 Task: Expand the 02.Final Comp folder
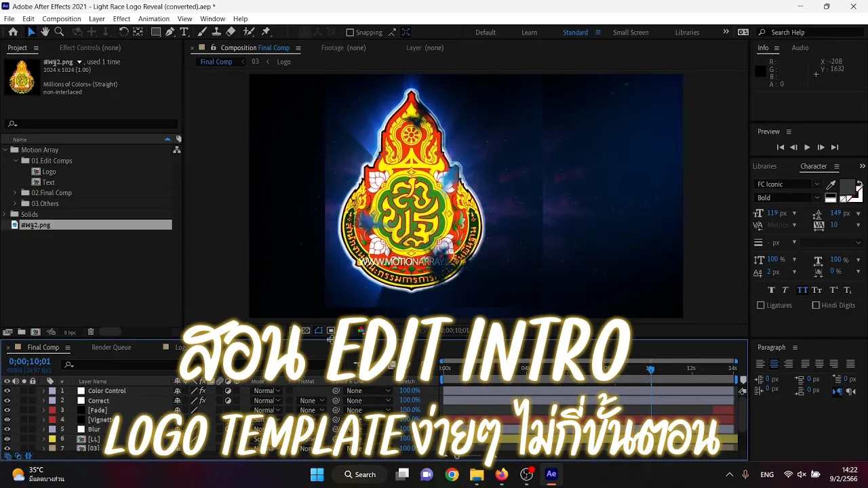click(x=16, y=193)
